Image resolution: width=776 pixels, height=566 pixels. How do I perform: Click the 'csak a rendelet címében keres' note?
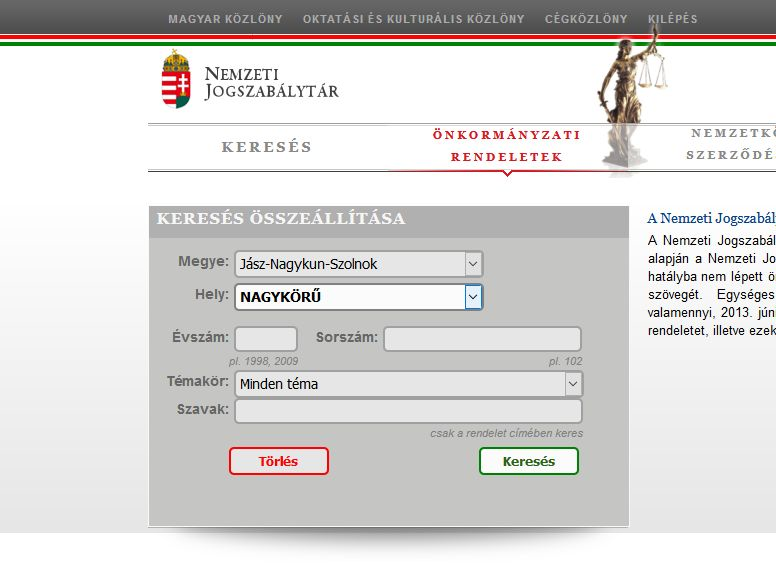click(506, 433)
